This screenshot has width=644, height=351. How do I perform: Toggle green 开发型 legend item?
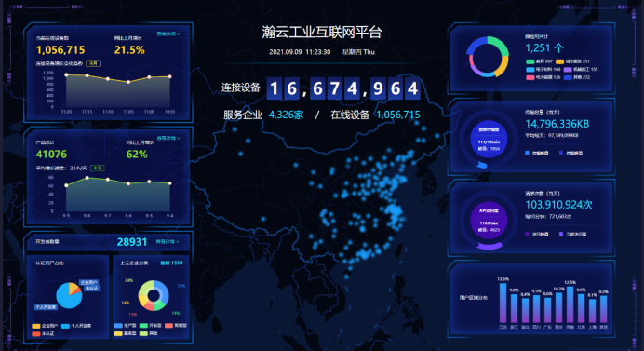[x=151, y=326]
